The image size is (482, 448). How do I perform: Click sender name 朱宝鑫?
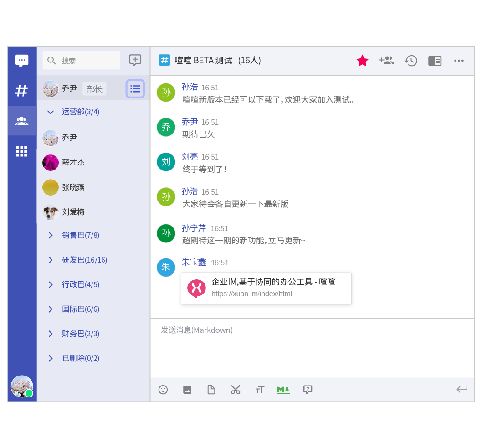(x=194, y=262)
